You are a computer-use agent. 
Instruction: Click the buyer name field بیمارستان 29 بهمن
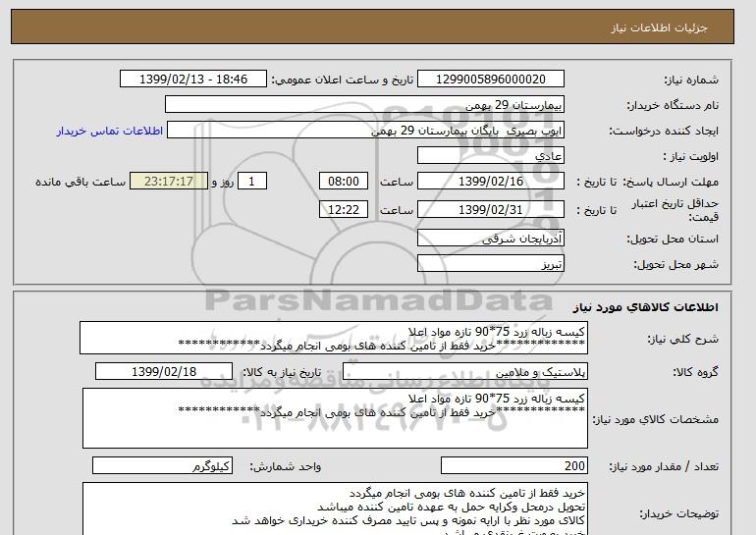pos(364,105)
